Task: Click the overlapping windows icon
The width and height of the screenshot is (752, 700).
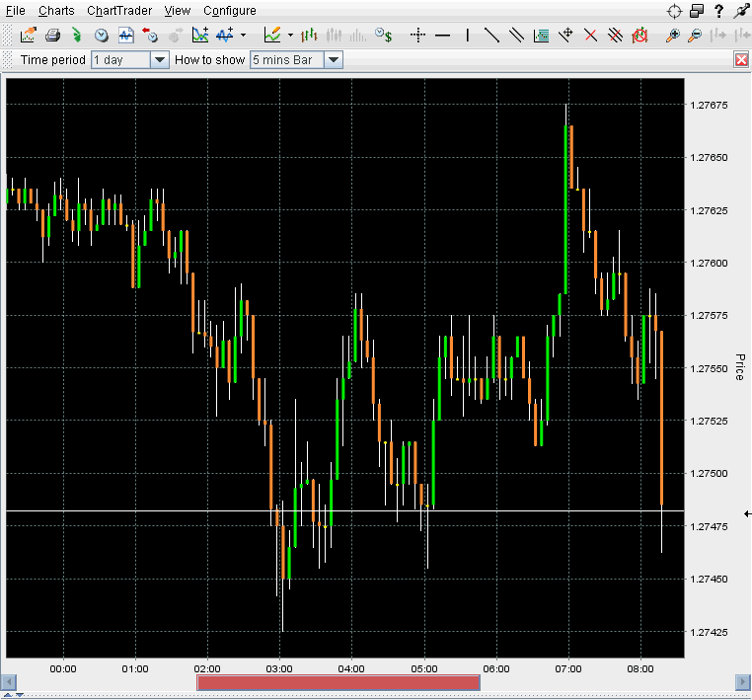Action: [697, 11]
